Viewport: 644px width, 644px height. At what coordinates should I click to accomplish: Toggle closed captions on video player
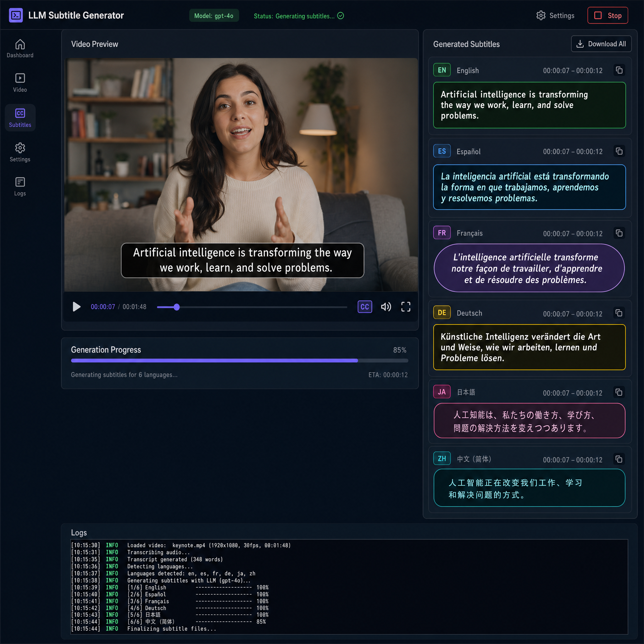click(x=365, y=307)
